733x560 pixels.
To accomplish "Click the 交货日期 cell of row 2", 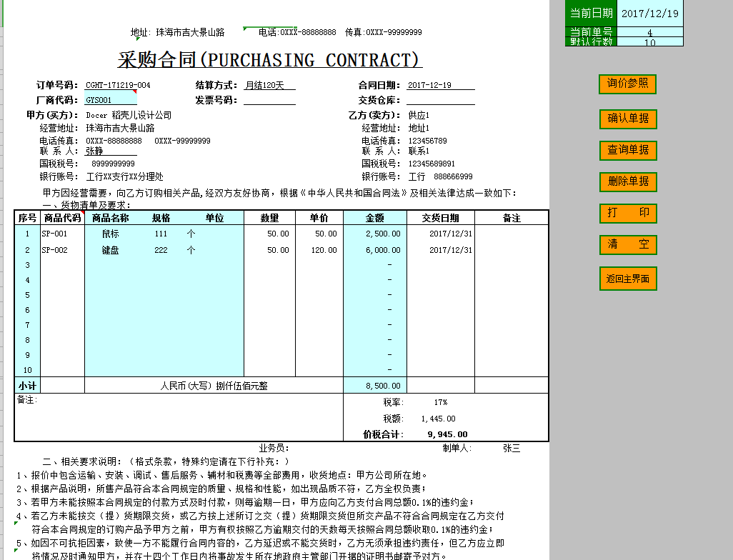I will pyautogui.click(x=445, y=249).
